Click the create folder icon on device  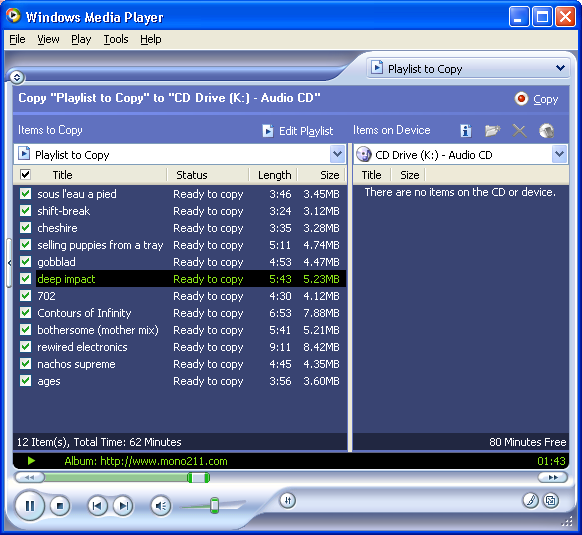click(493, 131)
